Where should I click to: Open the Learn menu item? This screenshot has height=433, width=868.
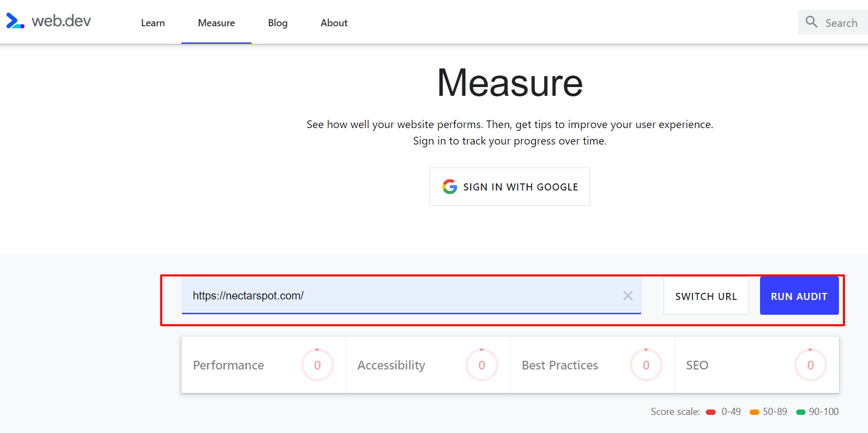[x=153, y=23]
